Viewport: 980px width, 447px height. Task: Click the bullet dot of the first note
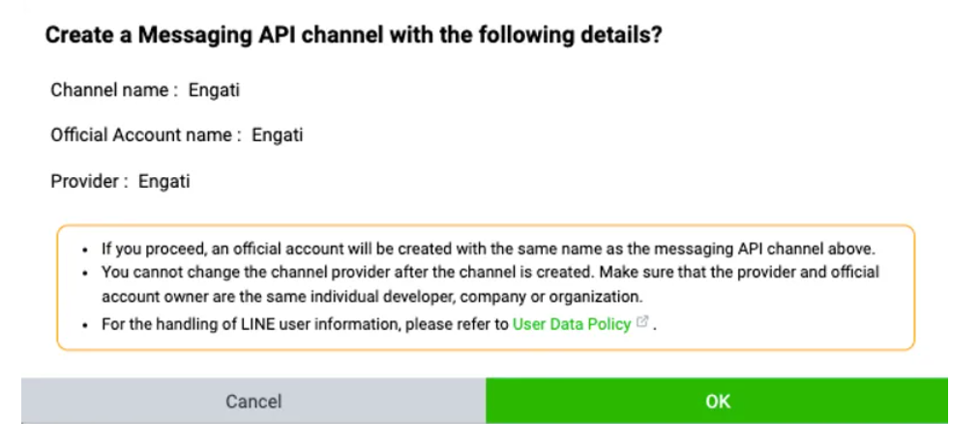88,250
